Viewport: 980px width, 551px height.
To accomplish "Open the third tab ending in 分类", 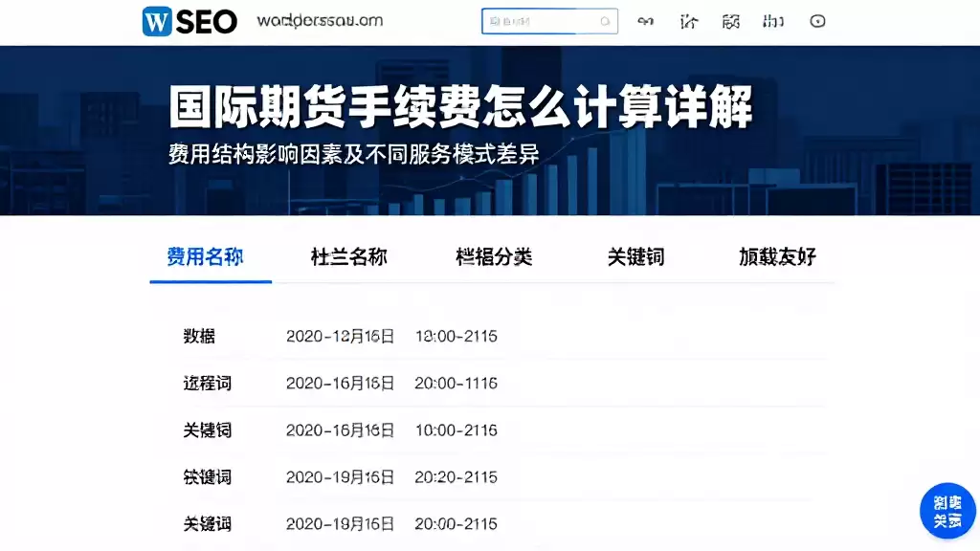I will point(494,256).
